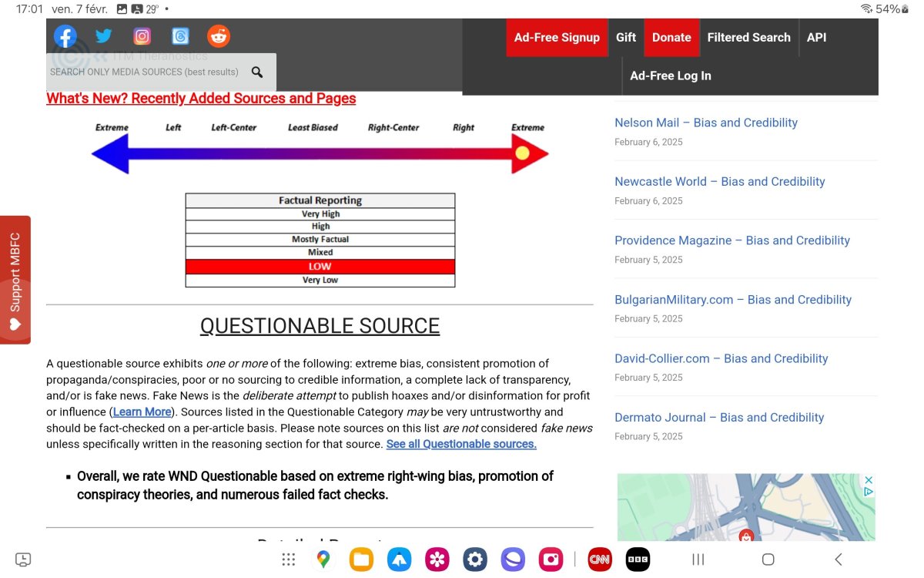Open the Filtered Search menu item
This screenshot has width=924, height=578.
click(748, 38)
